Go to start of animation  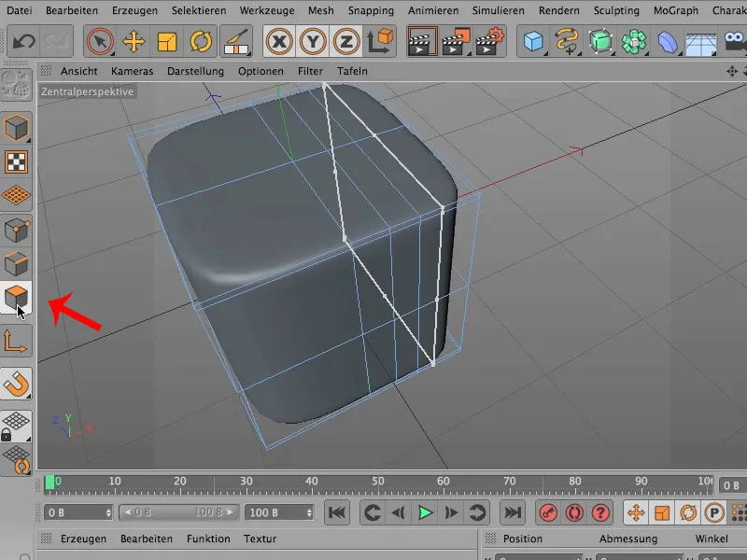pos(337,512)
